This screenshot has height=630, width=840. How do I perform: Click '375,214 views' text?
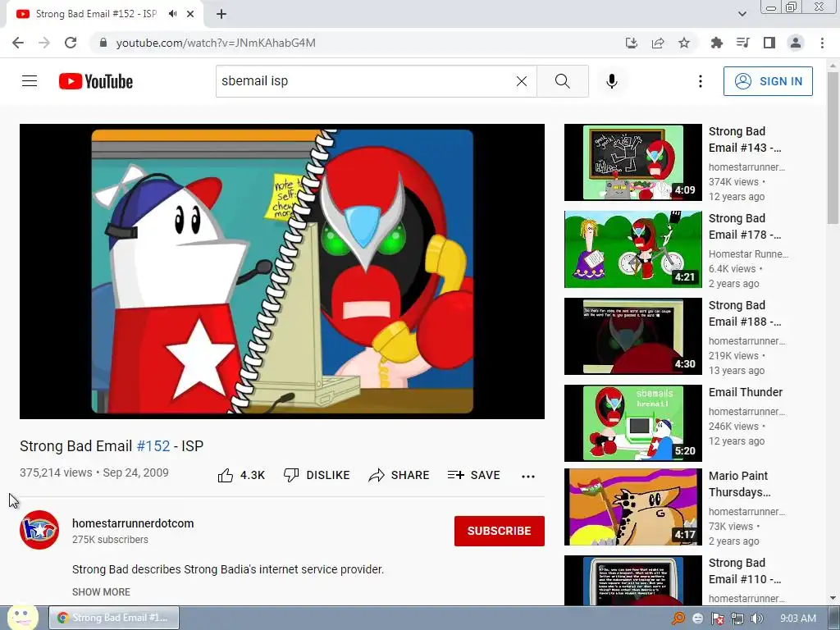tap(57, 472)
